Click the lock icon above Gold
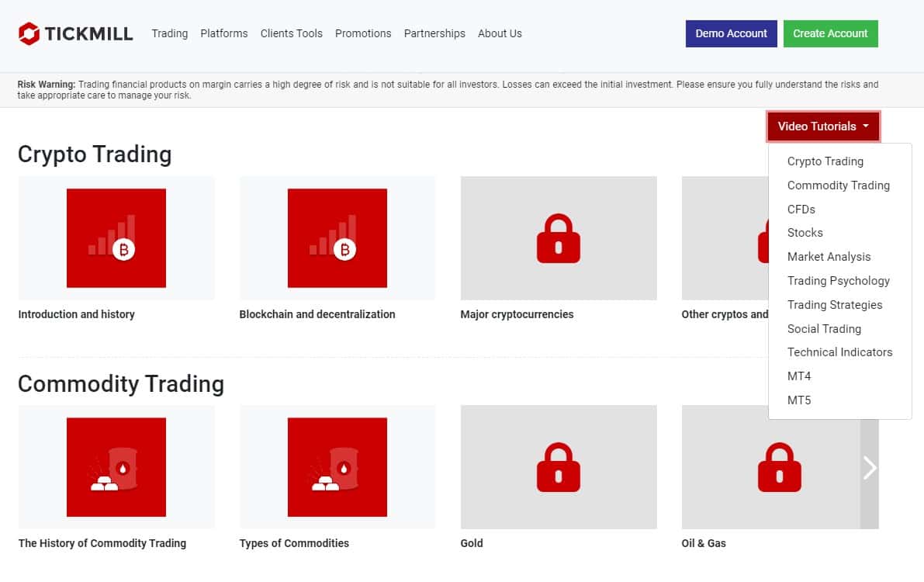Image resolution: width=924 pixels, height=582 pixels. [x=558, y=467]
